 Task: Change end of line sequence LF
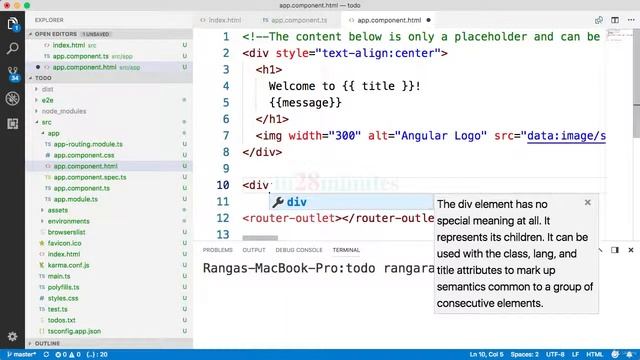(576, 354)
